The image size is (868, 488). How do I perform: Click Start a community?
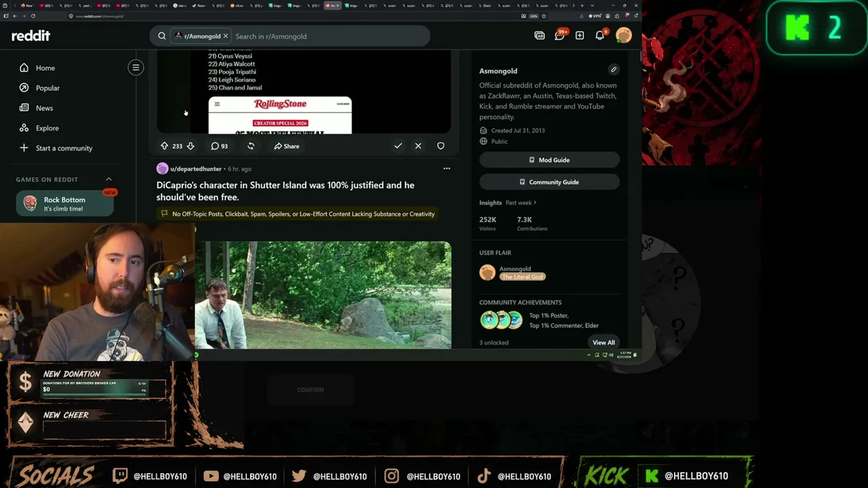[x=64, y=148]
